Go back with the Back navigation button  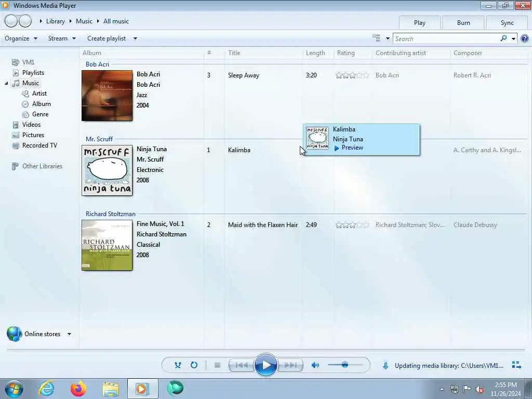11,21
